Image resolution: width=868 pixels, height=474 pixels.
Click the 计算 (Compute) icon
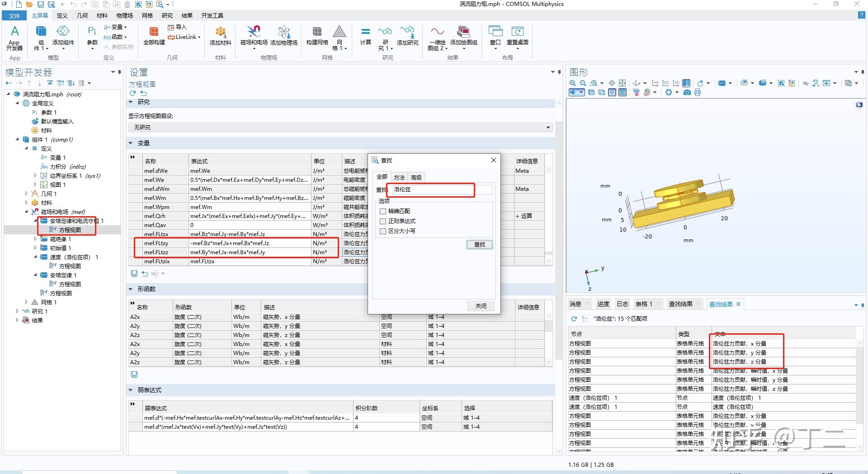coord(365,32)
